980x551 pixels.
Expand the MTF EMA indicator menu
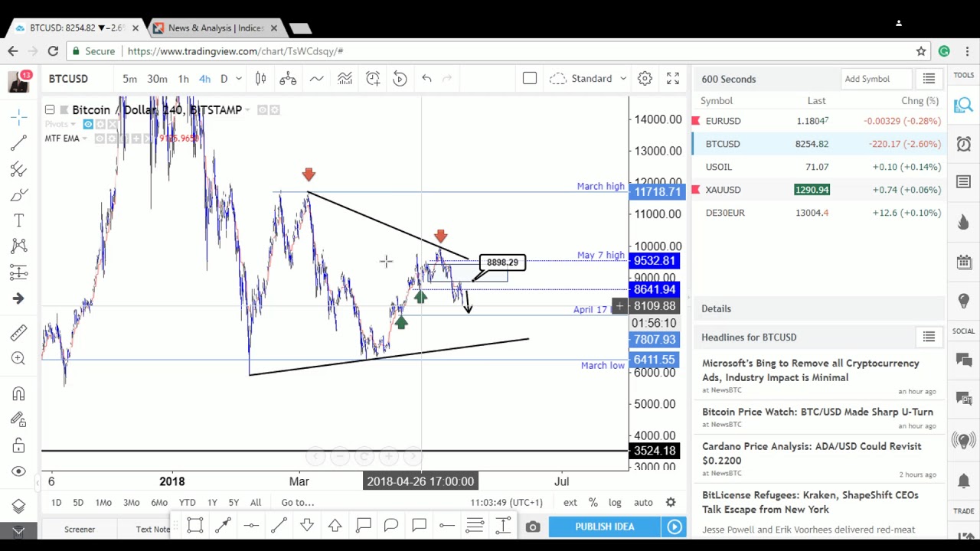coord(85,139)
